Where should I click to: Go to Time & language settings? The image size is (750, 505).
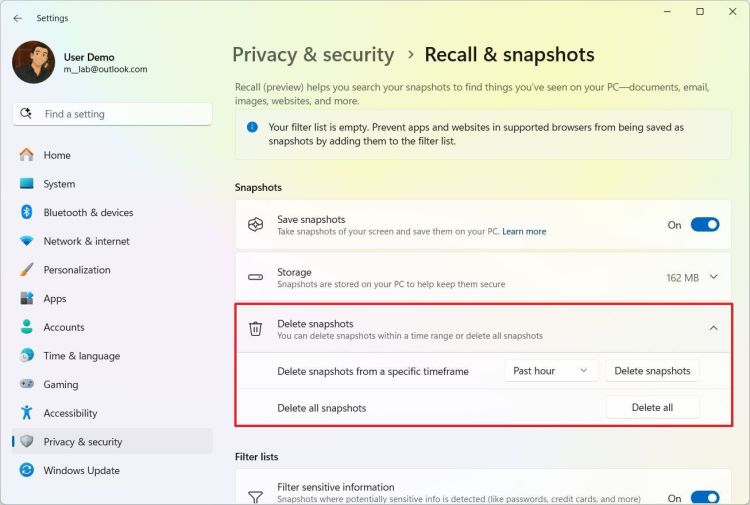point(81,356)
